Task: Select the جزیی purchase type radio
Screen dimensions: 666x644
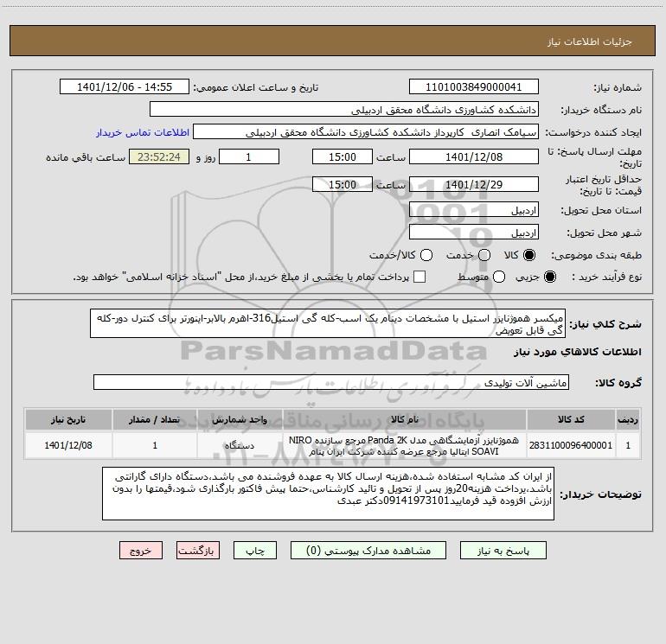Action: coord(549,277)
